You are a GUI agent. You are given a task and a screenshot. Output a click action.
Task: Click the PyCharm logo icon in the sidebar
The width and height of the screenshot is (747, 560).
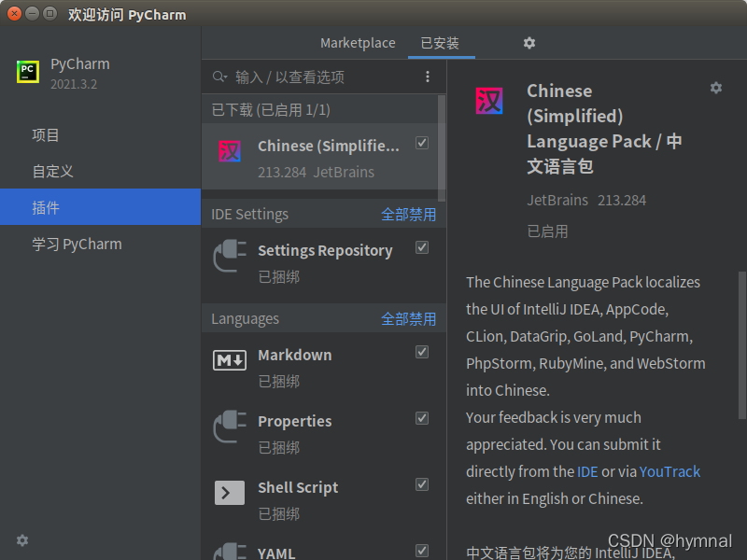(28, 72)
